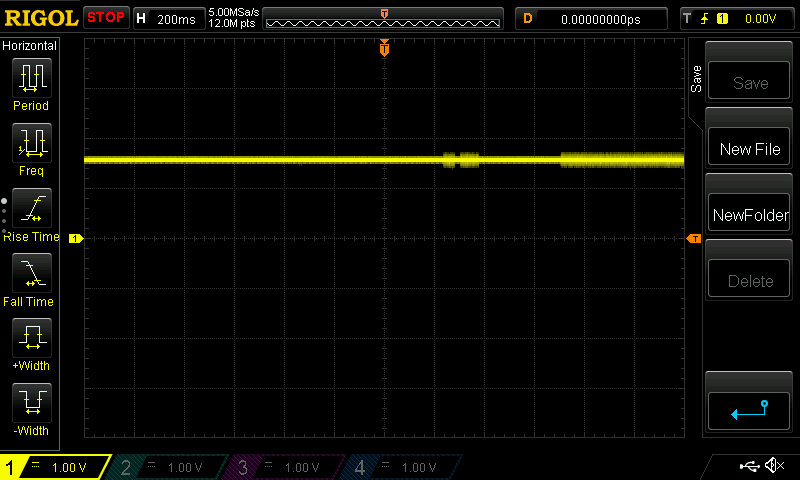Click the rising edge trigger icon
This screenshot has height=480, width=800.
(705, 19)
